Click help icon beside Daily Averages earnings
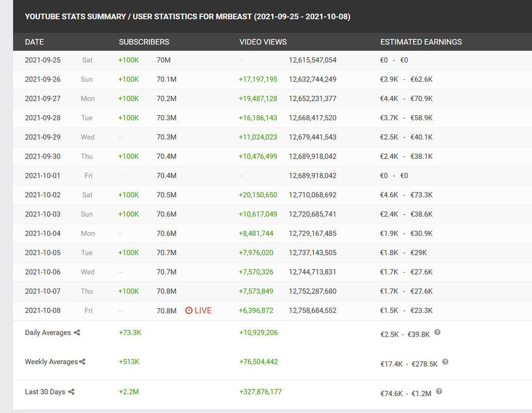This screenshot has height=413, width=532. coord(437,332)
